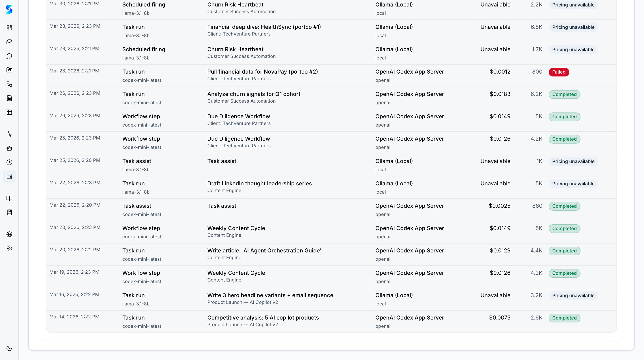
Task: Click the app logo at top left
Action: pyautogui.click(x=9, y=9)
